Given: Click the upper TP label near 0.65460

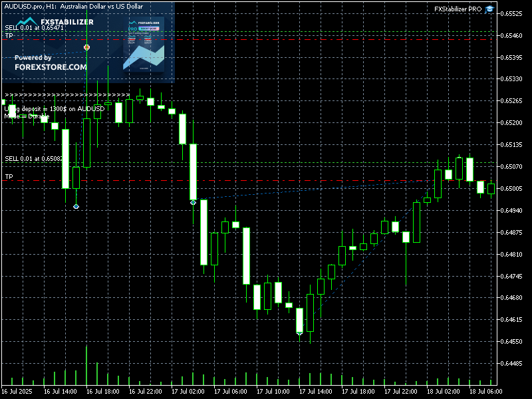Looking at the screenshot, I should (9, 36).
